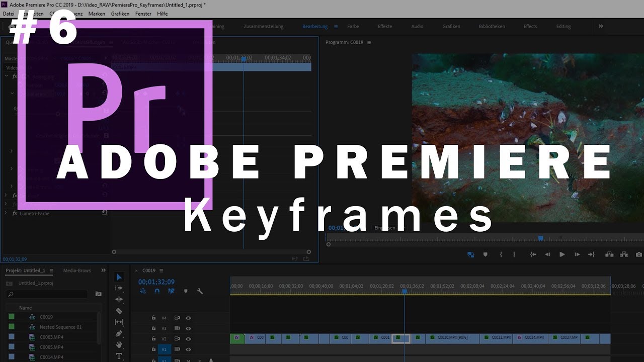Click timeline timecode 00;01;32;09
The image size is (644, 362).
156,282
